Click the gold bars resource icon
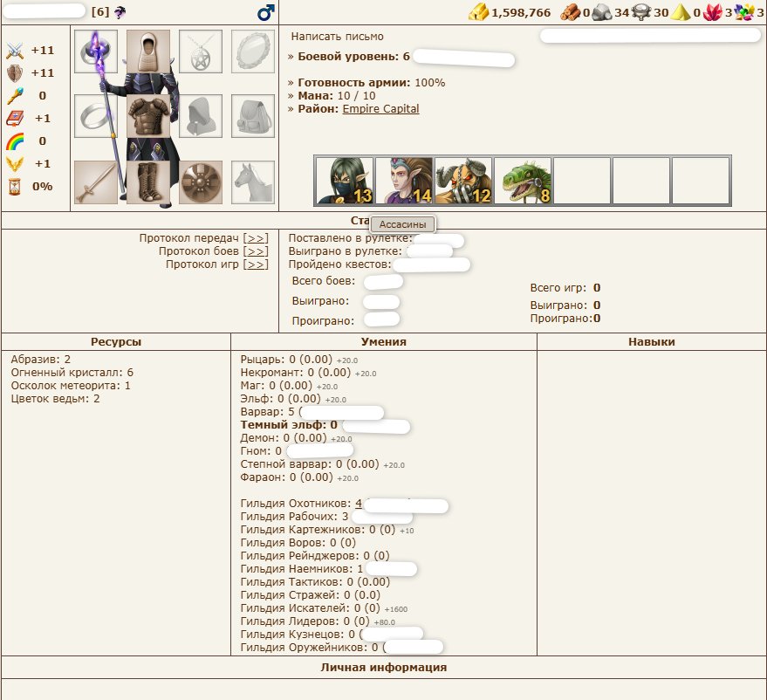The width and height of the screenshot is (767, 700). [x=478, y=12]
